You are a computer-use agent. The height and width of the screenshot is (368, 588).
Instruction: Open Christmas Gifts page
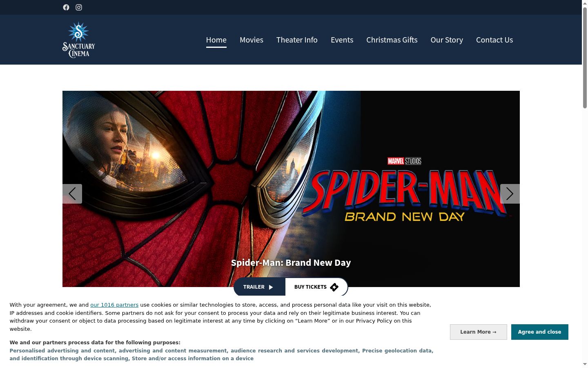[x=392, y=40]
